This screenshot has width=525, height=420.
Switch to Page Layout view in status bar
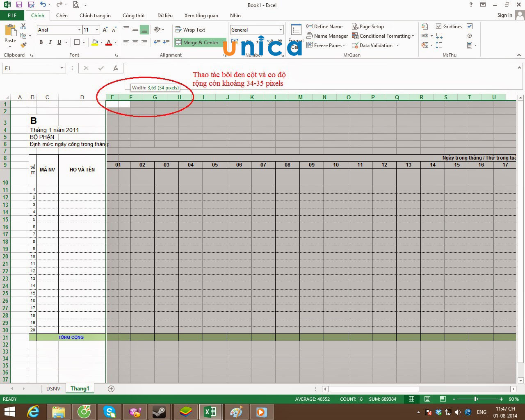tap(427, 399)
